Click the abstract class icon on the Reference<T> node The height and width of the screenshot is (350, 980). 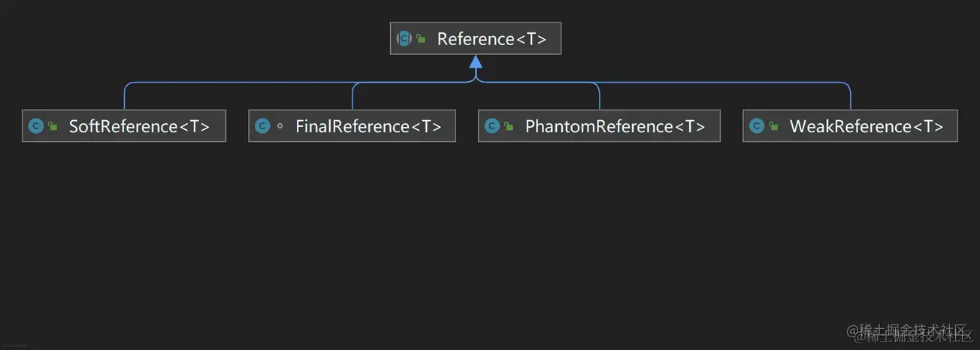pos(404,38)
